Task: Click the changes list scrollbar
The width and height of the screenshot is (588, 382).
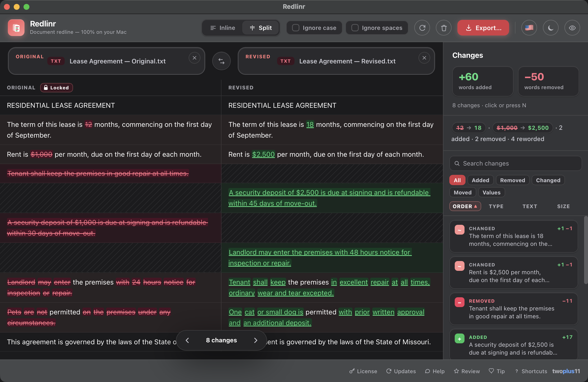Action: tap(586, 250)
